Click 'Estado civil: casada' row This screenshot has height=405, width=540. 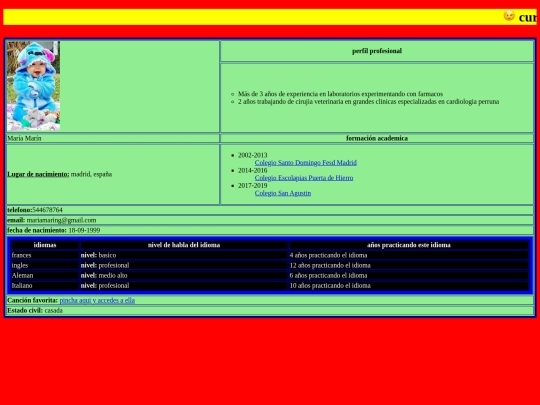click(270, 310)
